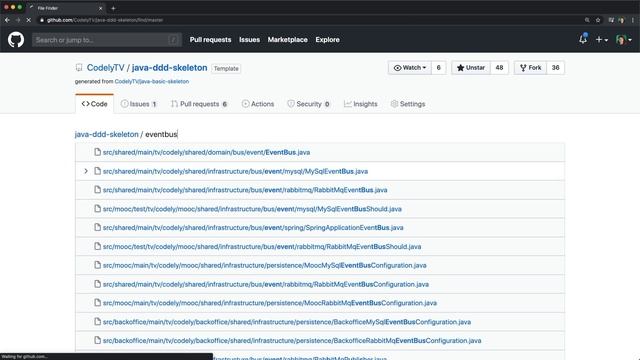640x360 pixels.
Task: Bookmark page with the star icon
Action: [598, 20]
